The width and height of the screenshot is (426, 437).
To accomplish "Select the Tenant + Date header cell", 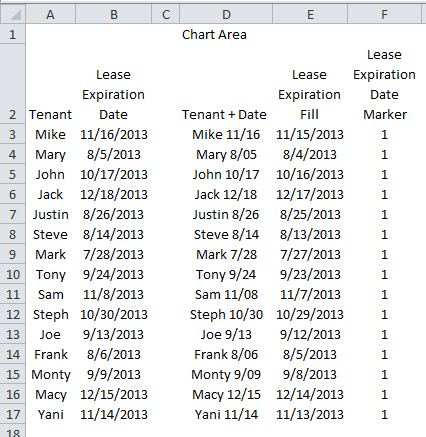I will [224, 114].
